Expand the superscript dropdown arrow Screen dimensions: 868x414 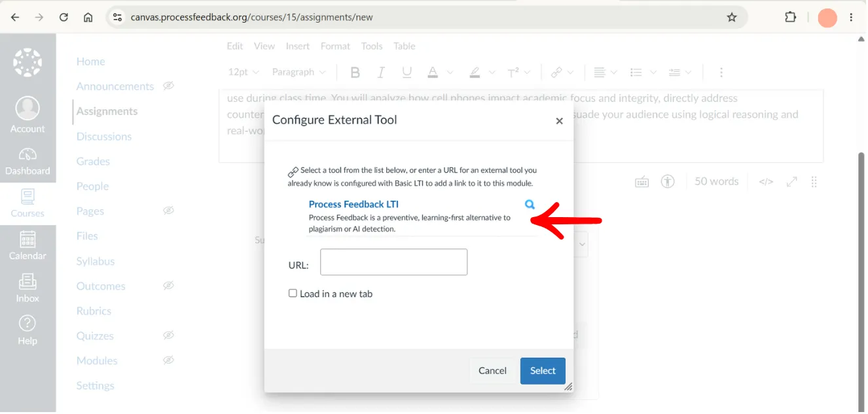point(527,73)
